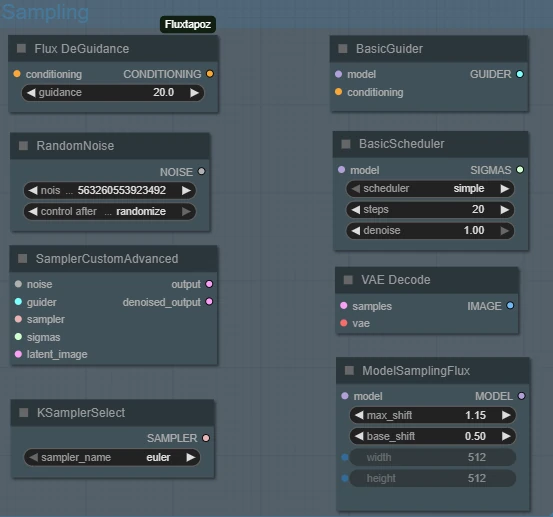Click the SAMPLER output socket on KSamplerSelect
The image size is (553, 517).
pyautogui.click(x=206, y=438)
